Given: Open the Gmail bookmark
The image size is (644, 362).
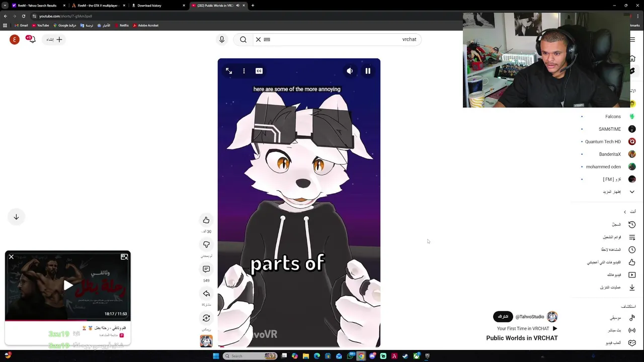Looking at the screenshot, I should click(21, 25).
